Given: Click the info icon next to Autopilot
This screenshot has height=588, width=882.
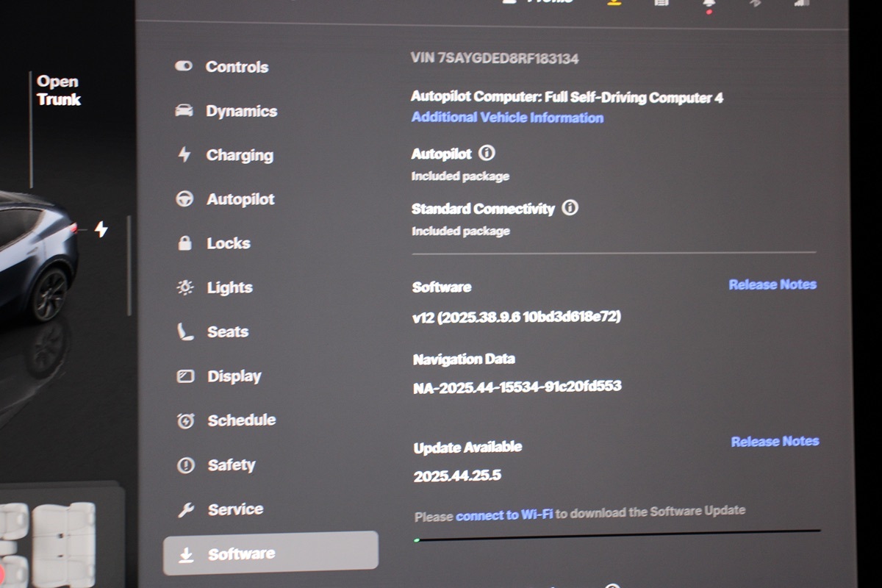Looking at the screenshot, I should (x=487, y=154).
